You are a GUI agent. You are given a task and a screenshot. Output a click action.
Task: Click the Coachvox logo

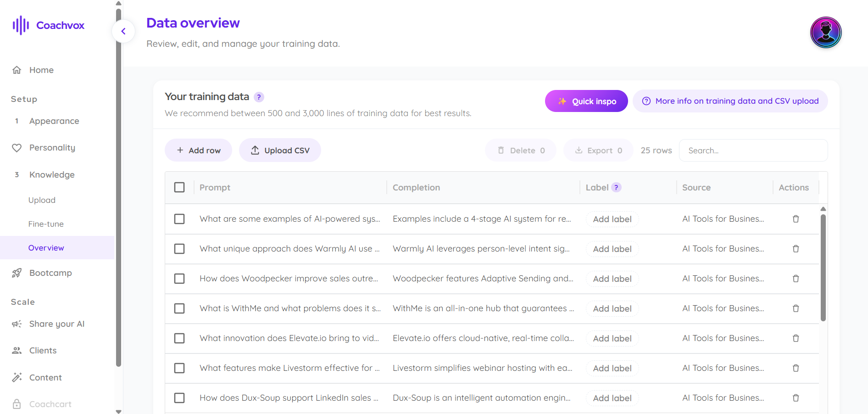click(x=48, y=25)
